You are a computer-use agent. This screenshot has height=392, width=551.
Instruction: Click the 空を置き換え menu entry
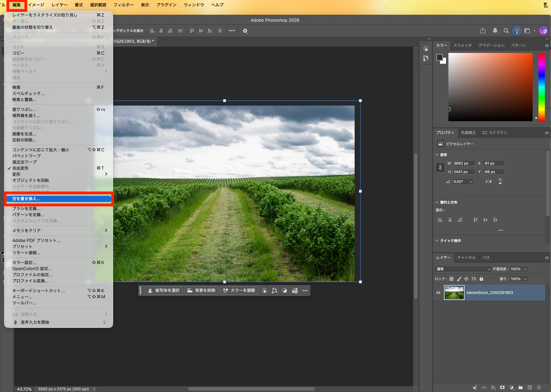tap(59, 199)
